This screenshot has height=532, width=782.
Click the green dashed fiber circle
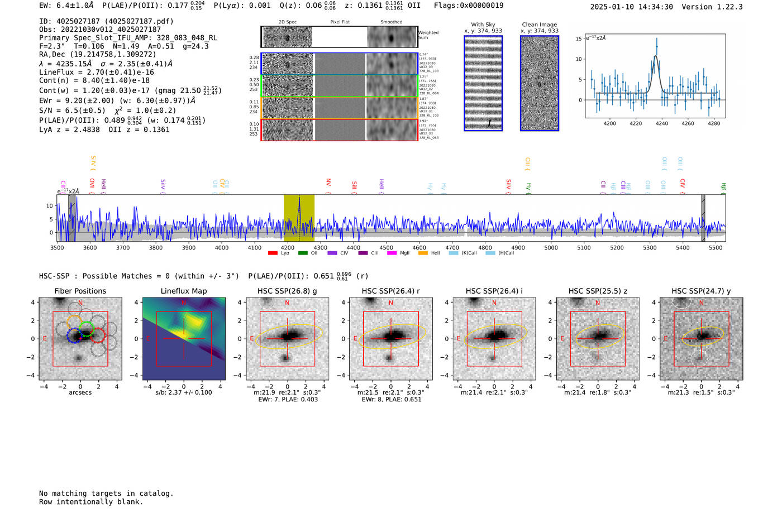point(86,329)
